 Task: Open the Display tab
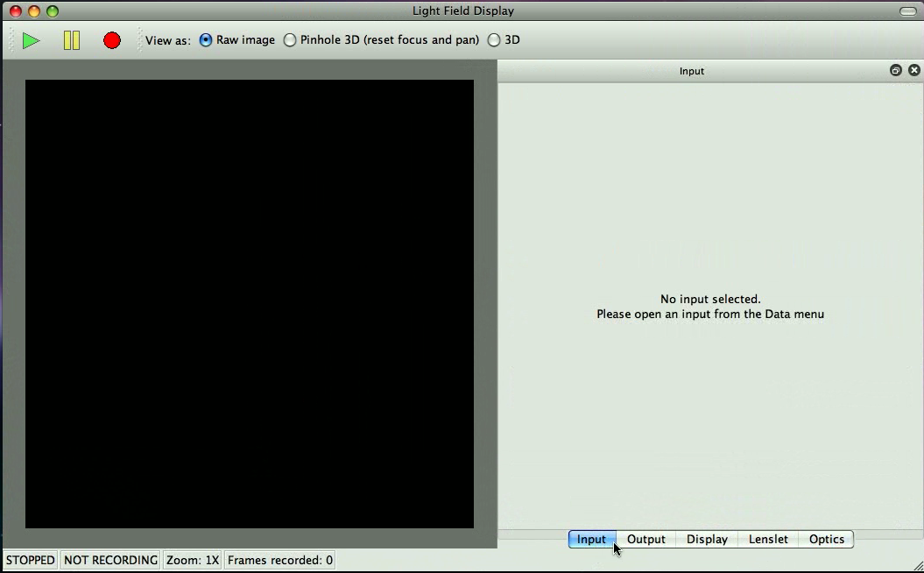coord(707,539)
